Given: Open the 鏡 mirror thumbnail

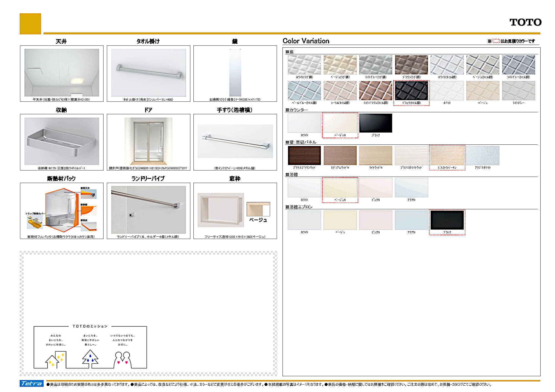Looking at the screenshot, I should pyautogui.click(x=235, y=73).
